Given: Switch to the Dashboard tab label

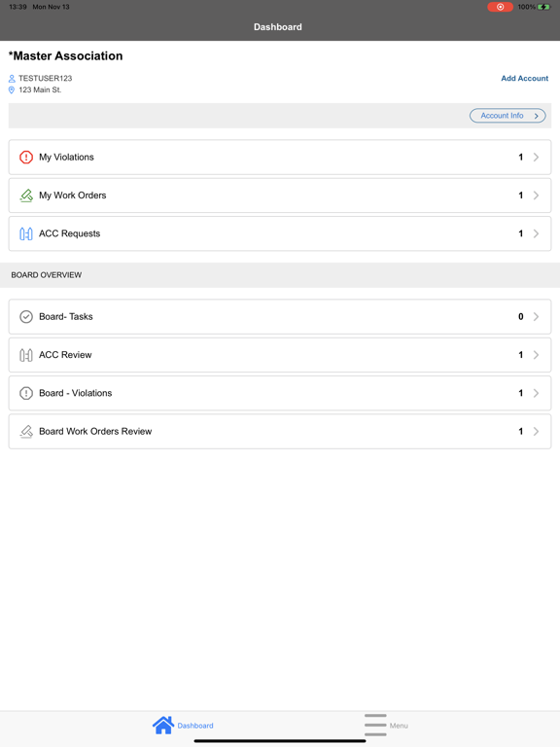Looking at the screenshot, I should [x=195, y=726].
